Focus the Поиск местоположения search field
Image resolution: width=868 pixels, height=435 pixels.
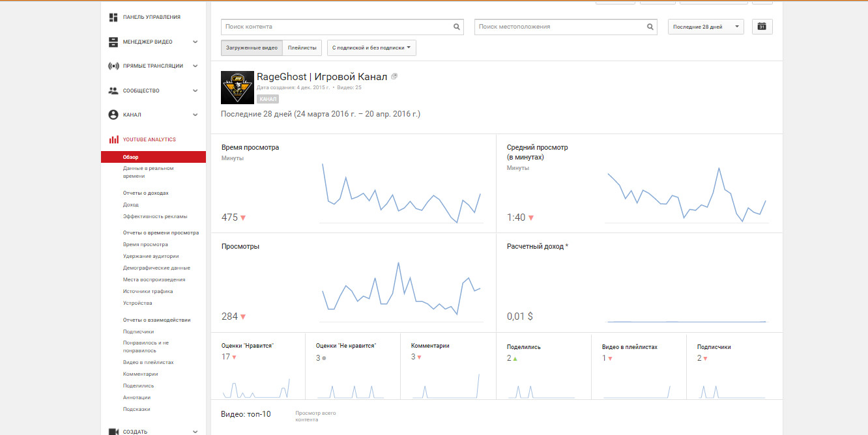pyautogui.click(x=566, y=27)
